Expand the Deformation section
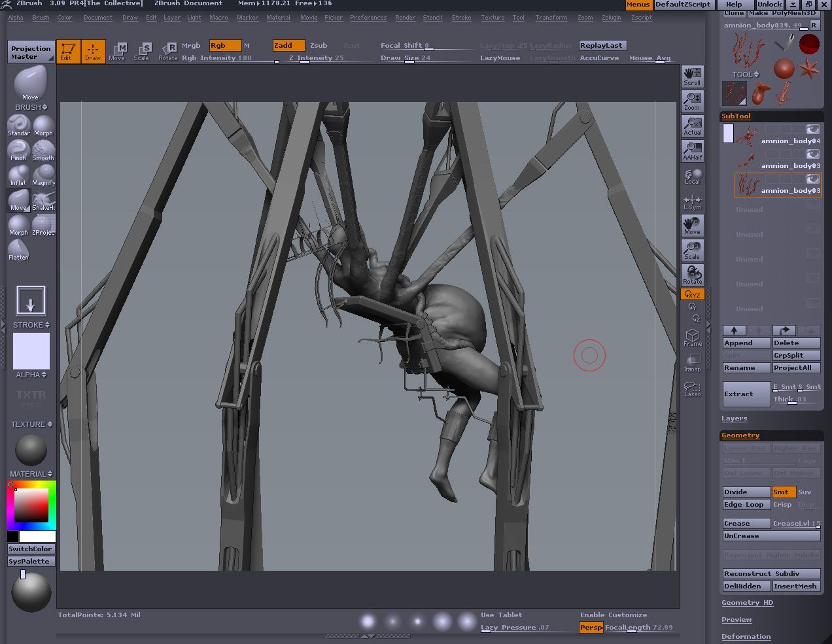Screen dimensions: 832x644 (x=746, y=637)
